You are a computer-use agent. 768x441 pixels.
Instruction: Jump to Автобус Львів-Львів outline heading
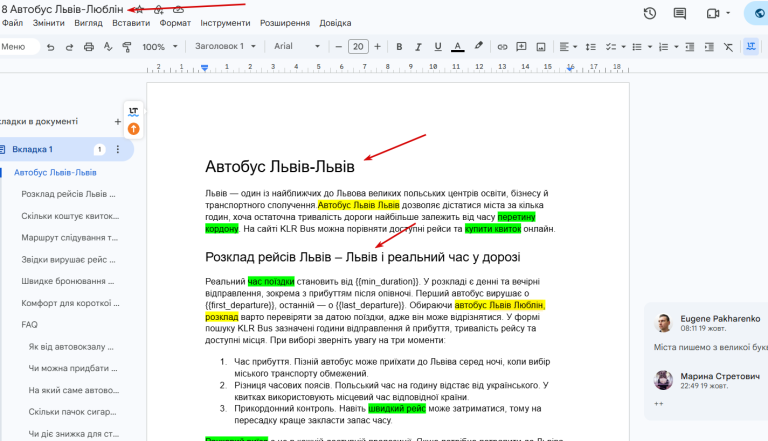[x=55, y=172]
